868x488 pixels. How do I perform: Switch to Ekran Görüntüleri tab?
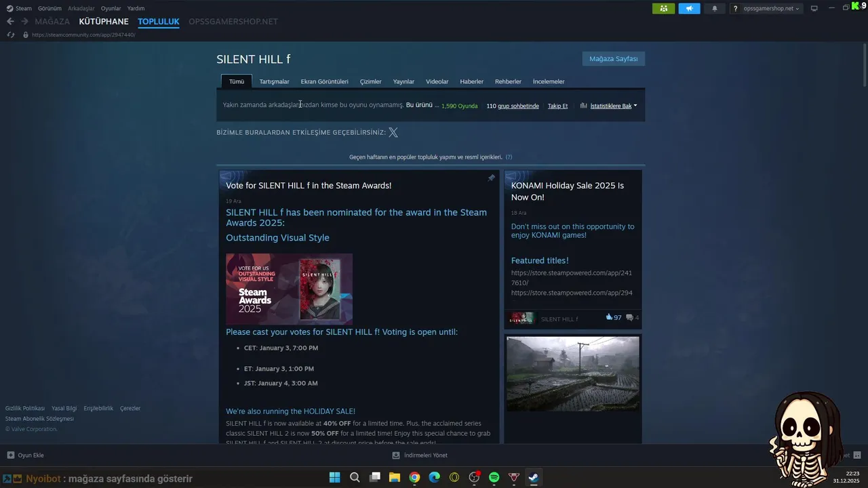pos(324,81)
